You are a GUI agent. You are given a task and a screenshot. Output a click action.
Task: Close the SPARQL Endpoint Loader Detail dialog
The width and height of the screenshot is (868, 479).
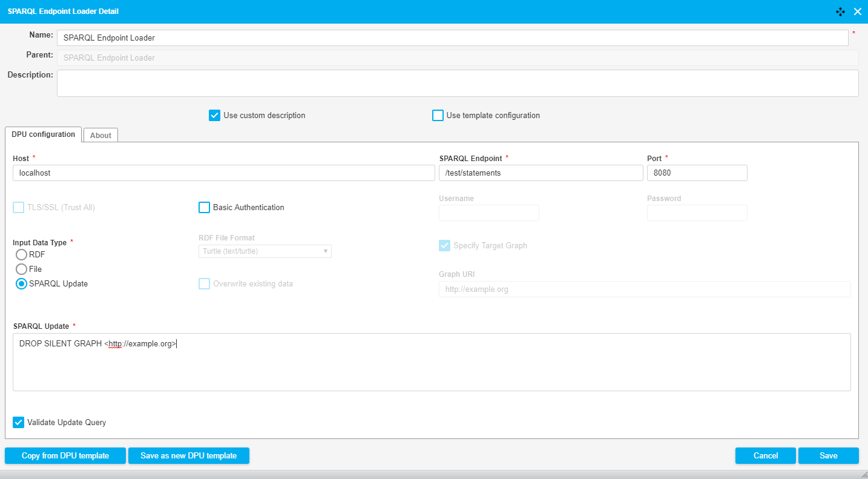click(857, 12)
